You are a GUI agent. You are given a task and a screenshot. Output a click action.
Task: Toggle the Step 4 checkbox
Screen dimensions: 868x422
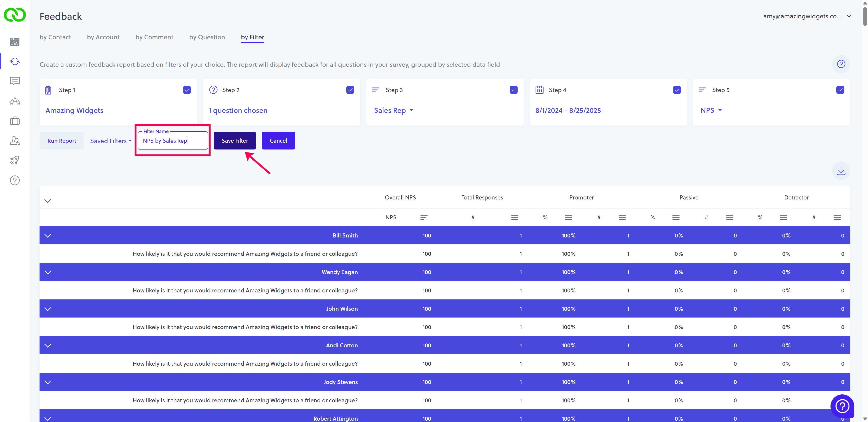click(677, 90)
